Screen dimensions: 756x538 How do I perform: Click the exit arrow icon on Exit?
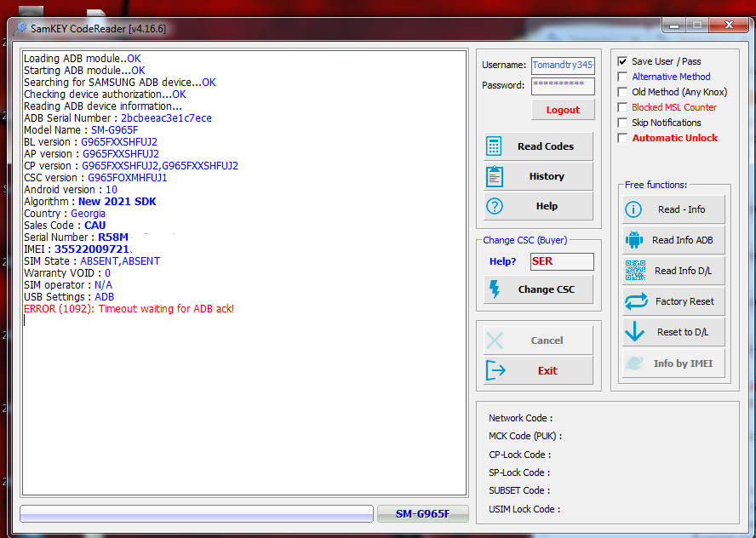tap(495, 370)
